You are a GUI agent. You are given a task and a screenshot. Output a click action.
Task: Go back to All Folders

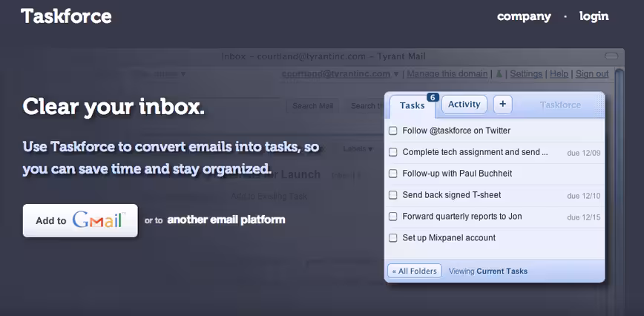coord(415,271)
